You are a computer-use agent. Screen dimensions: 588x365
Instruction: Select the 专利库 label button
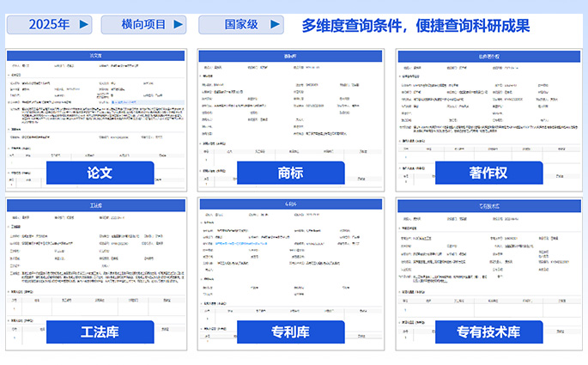click(x=290, y=332)
